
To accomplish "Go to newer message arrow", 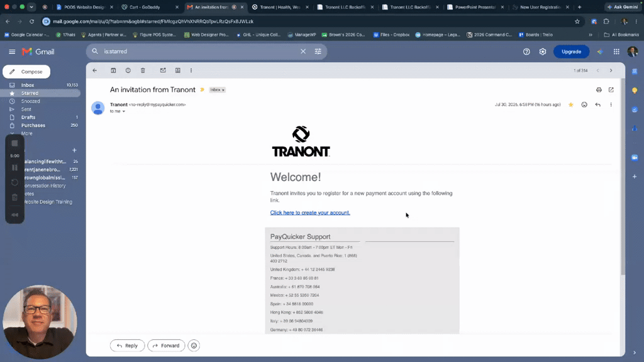I will (598, 70).
